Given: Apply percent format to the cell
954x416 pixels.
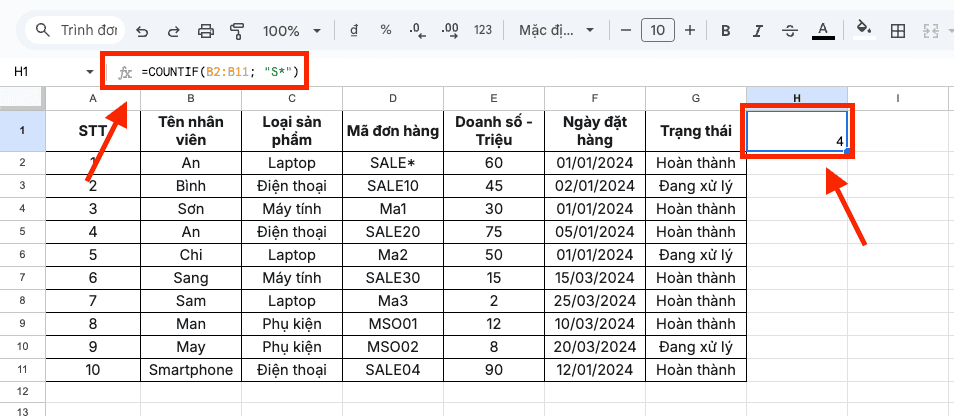Looking at the screenshot, I should [386, 30].
